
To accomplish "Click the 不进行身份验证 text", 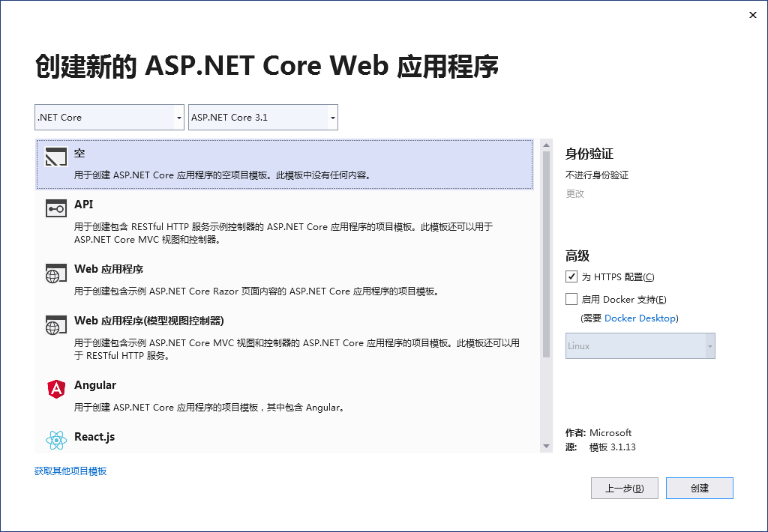I will pyautogui.click(x=597, y=175).
